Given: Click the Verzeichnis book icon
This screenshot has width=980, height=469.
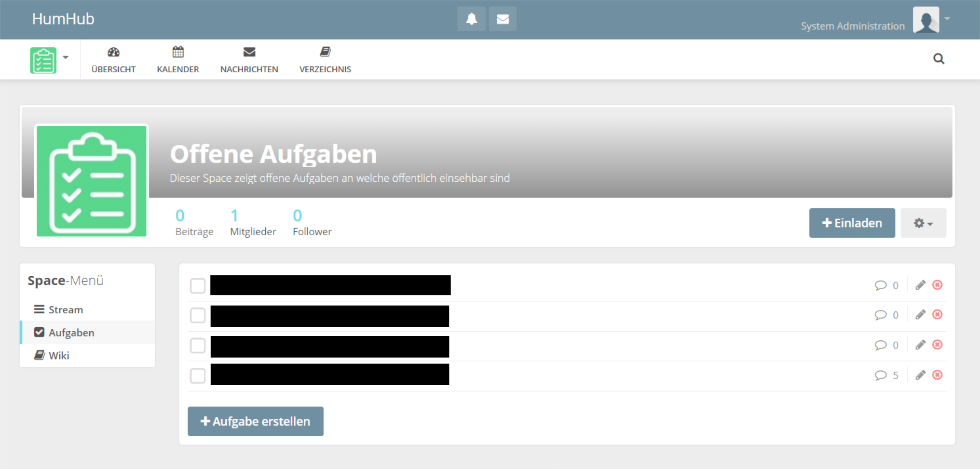Looking at the screenshot, I should click(x=325, y=51).
